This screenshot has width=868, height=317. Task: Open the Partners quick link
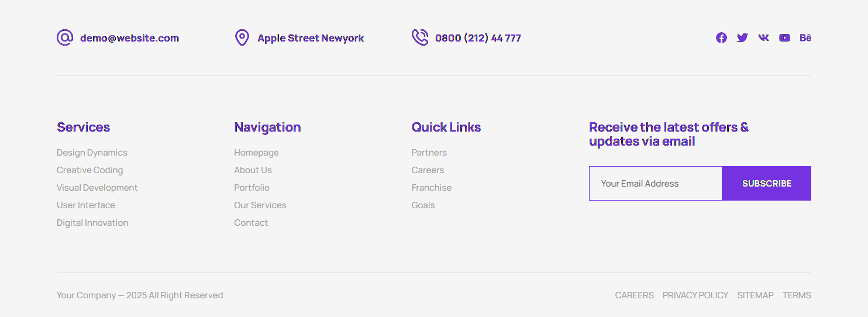[x=429, y=153]
